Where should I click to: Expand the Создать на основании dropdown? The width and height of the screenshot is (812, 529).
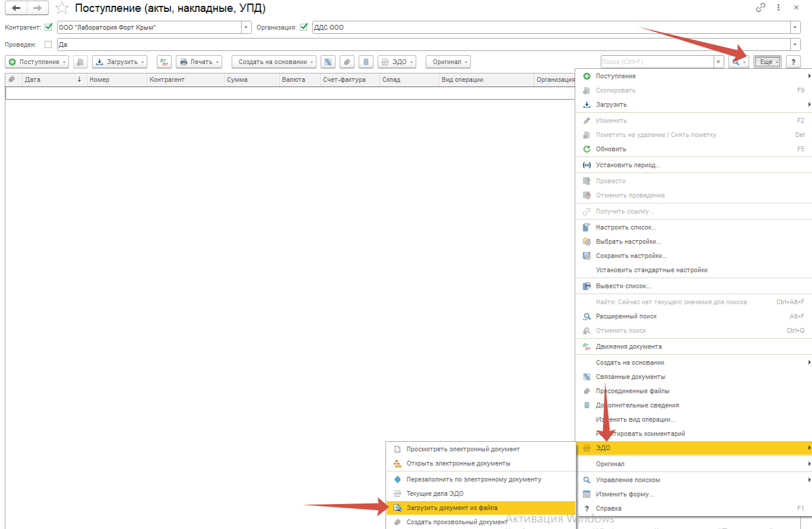pyautogui.click(x=274, y=62)
